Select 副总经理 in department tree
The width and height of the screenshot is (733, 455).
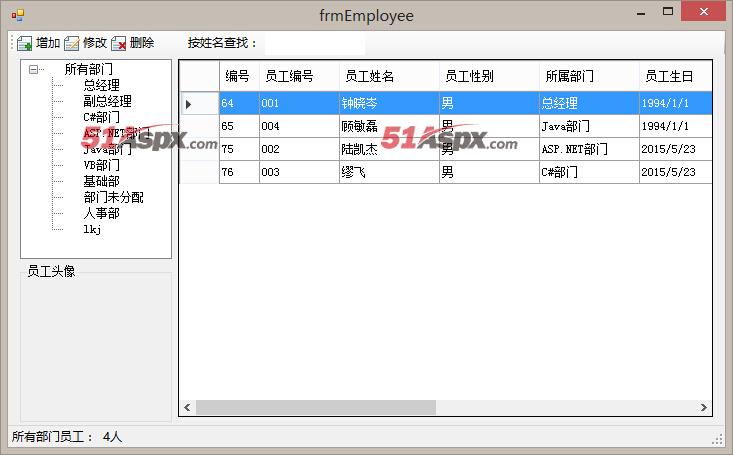click(108, 101)
